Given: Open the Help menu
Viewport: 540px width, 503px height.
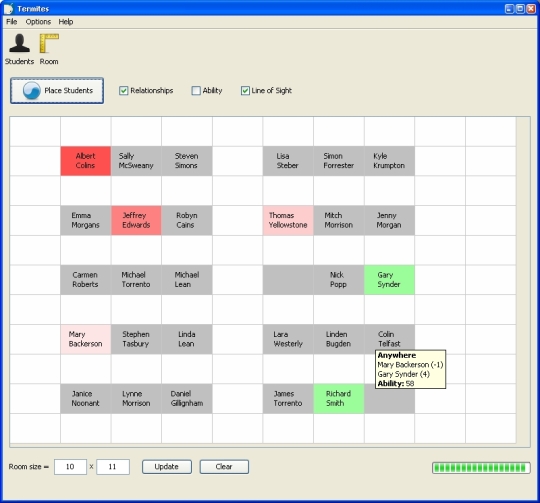Looking at the screenshot, I should point(65,22).
